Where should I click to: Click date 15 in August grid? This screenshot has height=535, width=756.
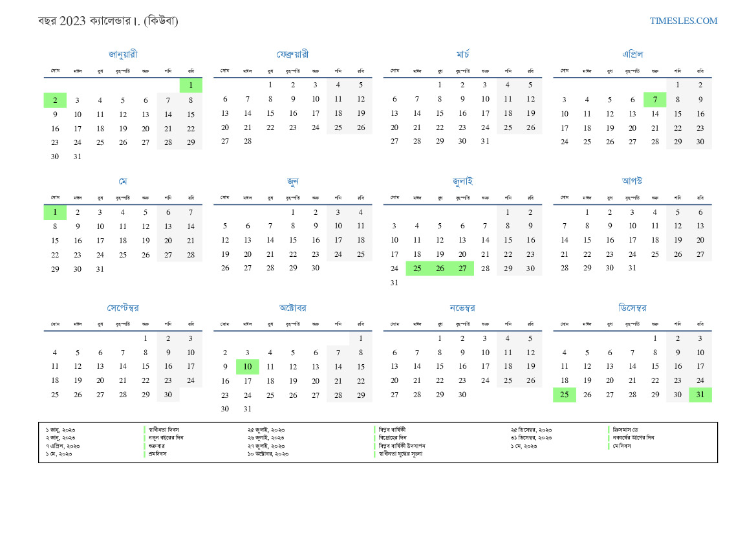coord(587,240)
